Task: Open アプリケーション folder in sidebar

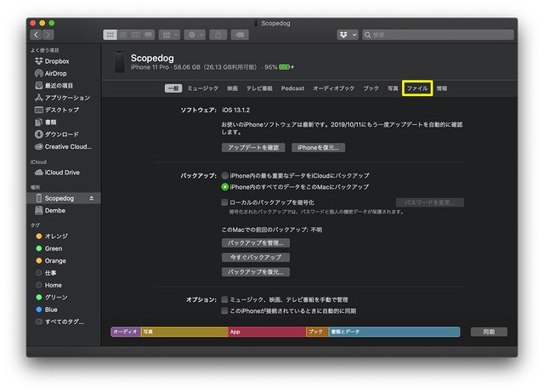Action: coord(62,98)
